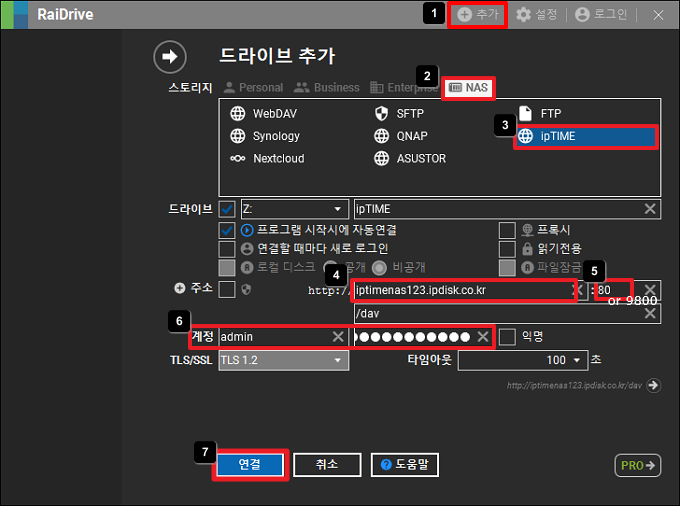Click the 추가 (Add) button in title bar

[x=477, y=15]
